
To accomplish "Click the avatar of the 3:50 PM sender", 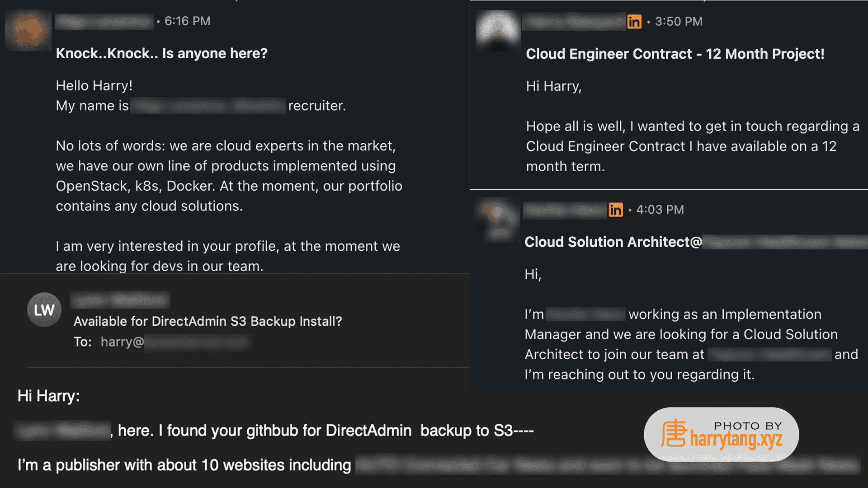I will 498,31.
